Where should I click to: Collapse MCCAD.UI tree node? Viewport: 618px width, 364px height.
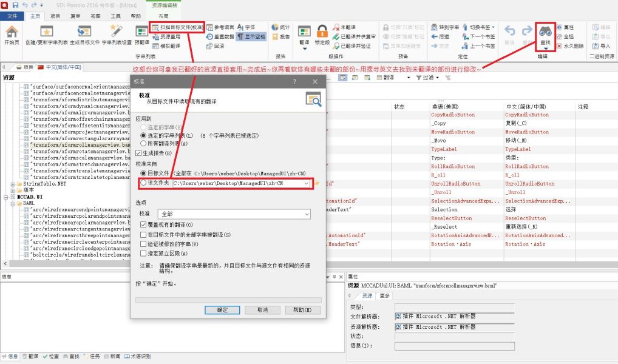point(6,197)
